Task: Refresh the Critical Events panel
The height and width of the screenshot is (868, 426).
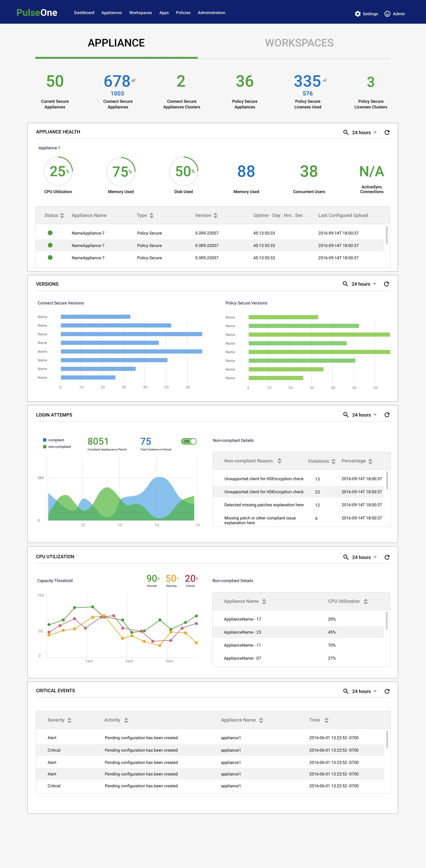Action: click(x=387, y=691)
